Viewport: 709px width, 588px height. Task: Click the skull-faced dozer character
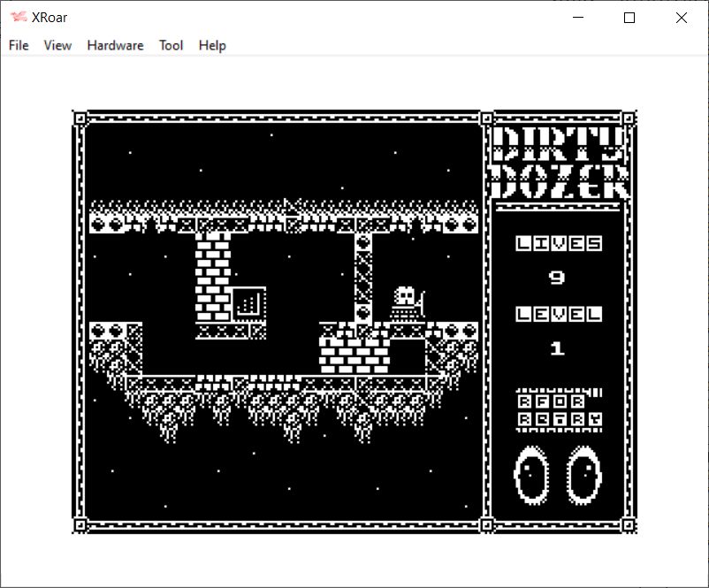coord(408,304)
